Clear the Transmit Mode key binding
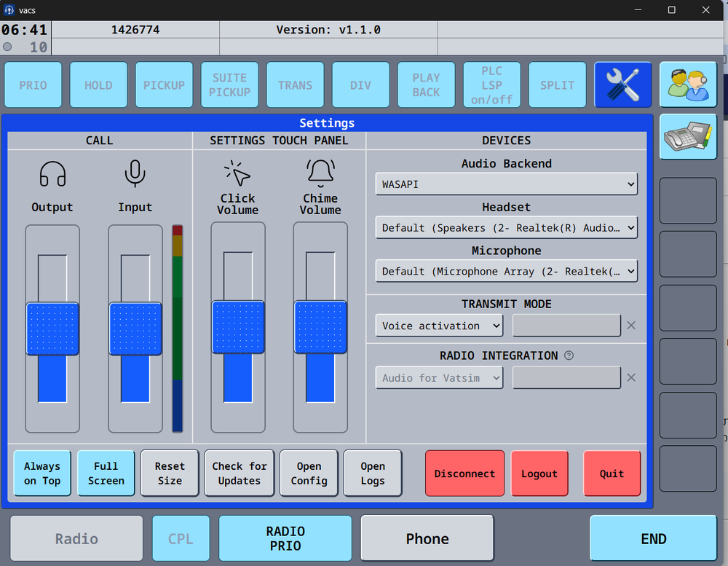This screenshot has width=728, height=566. pyautogui.click(x=631, y=326)
